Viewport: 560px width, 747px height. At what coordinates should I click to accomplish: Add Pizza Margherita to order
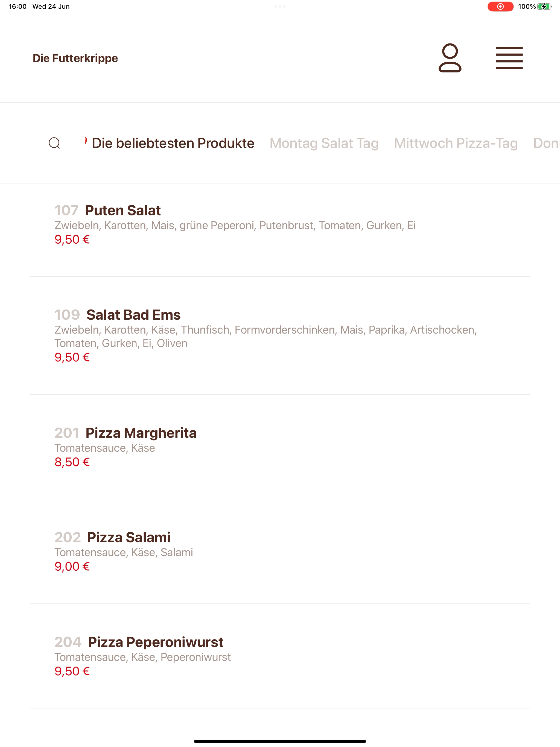click(280, 447)
